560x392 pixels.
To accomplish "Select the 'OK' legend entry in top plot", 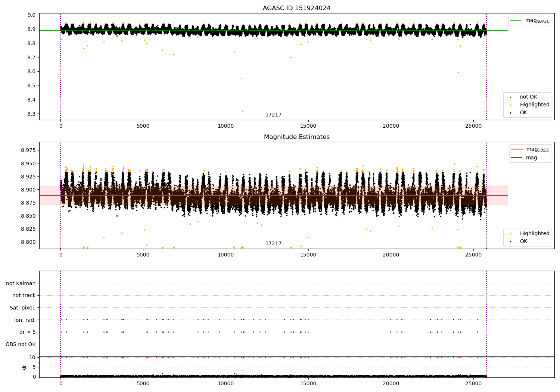I will click(x=523, y=113).
